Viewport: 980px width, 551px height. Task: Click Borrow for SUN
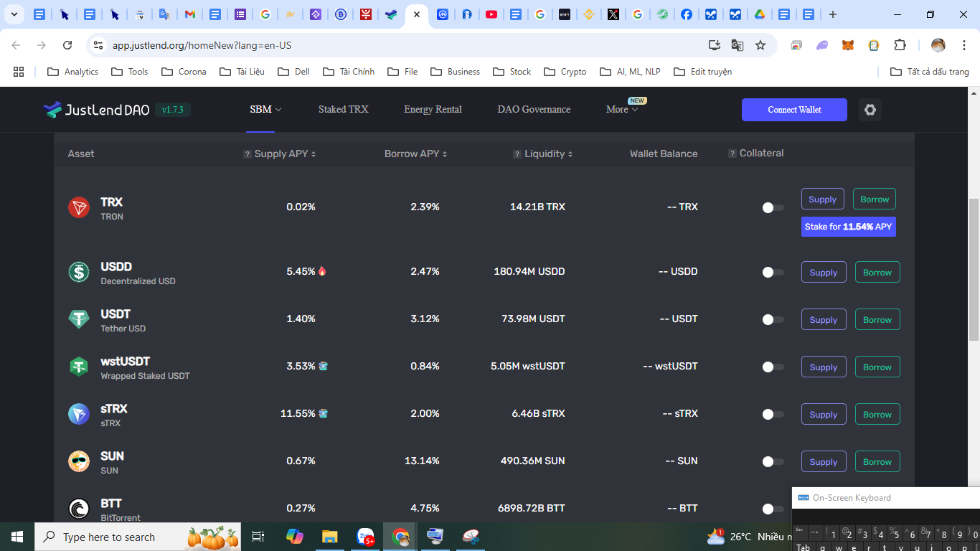(x=877, y=462)
